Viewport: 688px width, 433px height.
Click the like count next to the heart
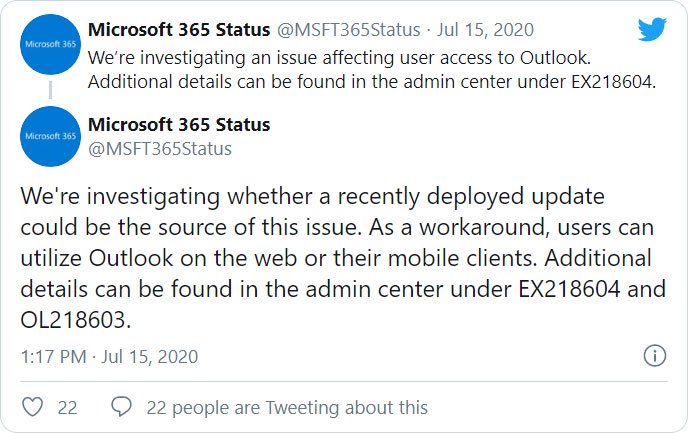(x=68, y=407)
